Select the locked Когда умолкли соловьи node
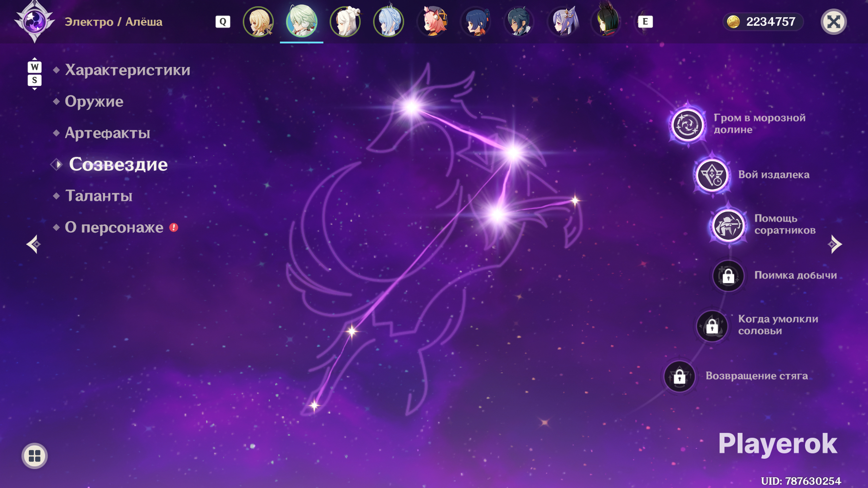Image resolution: width=868 pixels, height=488 pixels. coord(712,326)
